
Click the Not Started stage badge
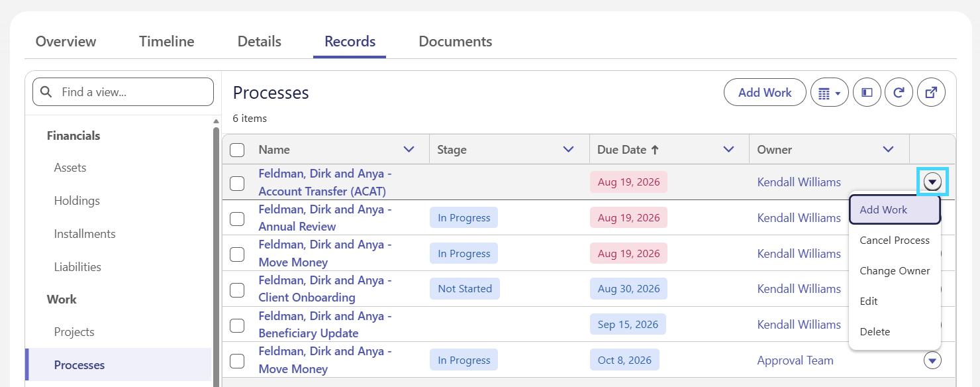[465, 289]
